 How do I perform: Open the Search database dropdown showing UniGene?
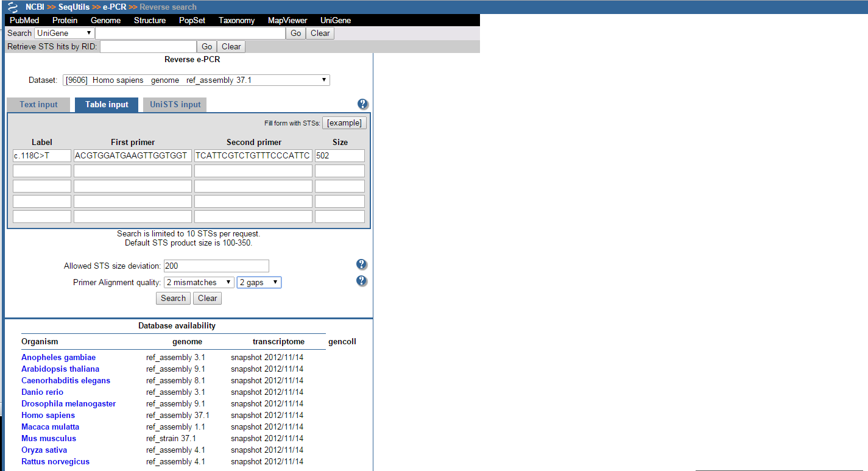[64, 33]
